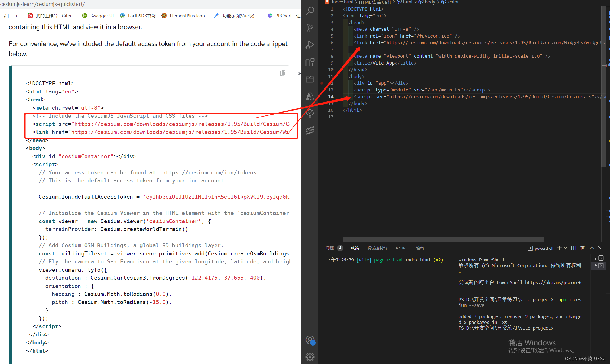Toggle breakpoint on line 12
This screenshot has height=364, width=610.
point(322,83)
